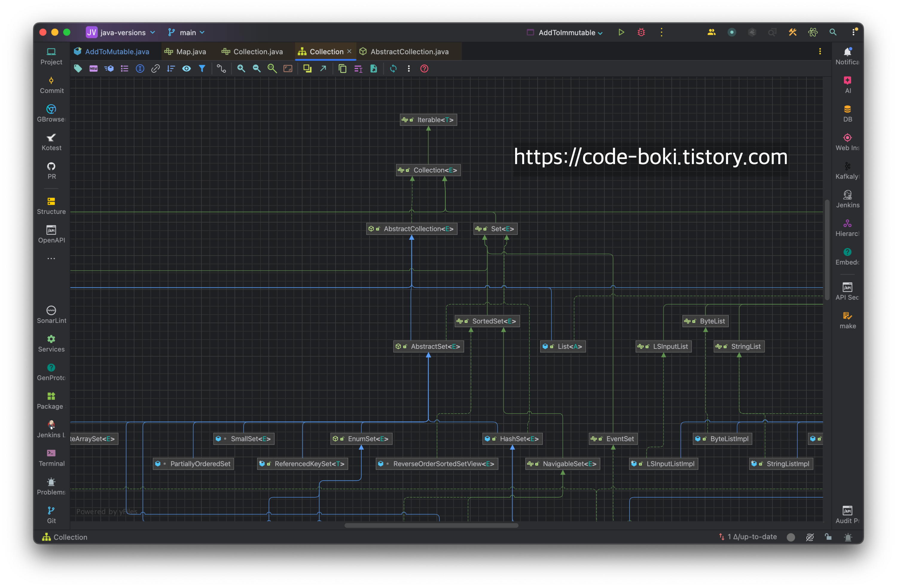This screenshot has width=897, height=588.
Task: Toggle the link dependencies icon
Action: pyautogui.click(x=155, y=68)
